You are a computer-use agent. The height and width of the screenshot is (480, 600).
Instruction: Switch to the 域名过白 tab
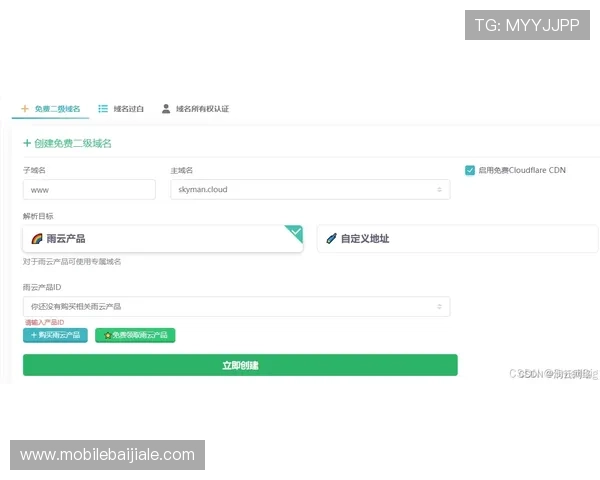tap(121, 109)
